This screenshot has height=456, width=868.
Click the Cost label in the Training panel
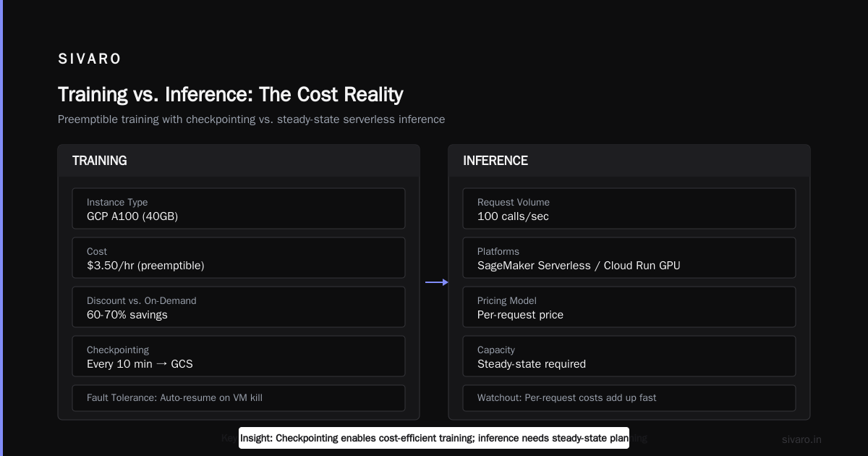(97, 252)
